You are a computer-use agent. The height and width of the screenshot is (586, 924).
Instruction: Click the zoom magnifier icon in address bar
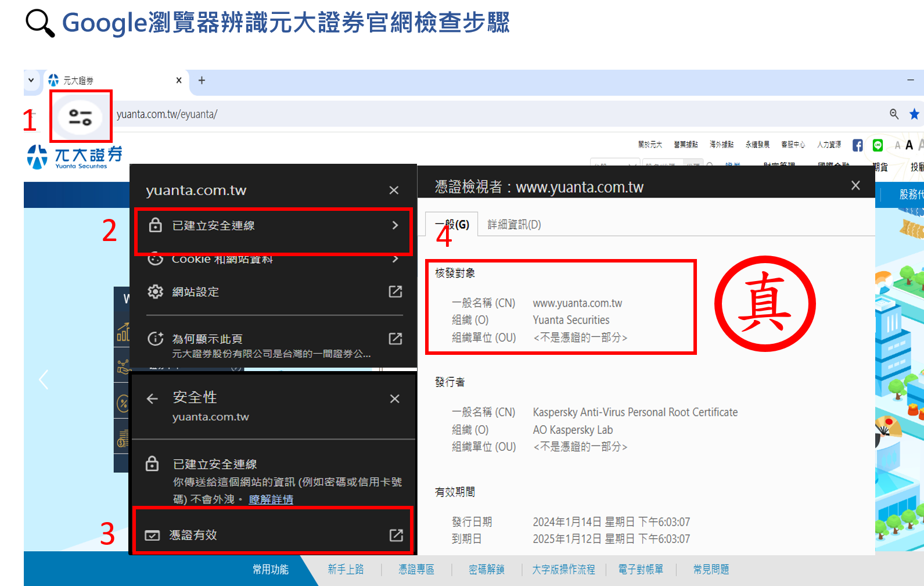(894, 114)
